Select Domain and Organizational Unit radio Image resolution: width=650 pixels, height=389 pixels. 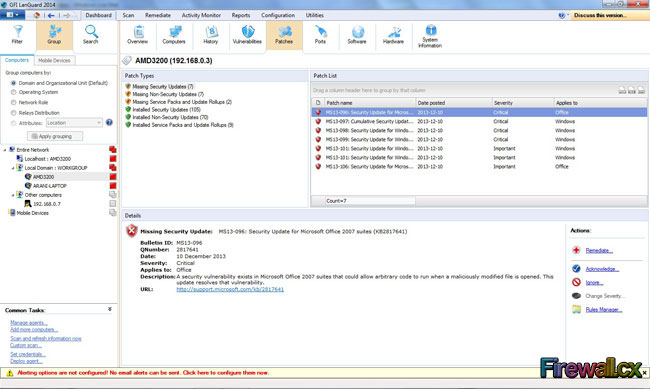[x=13, y=83]
